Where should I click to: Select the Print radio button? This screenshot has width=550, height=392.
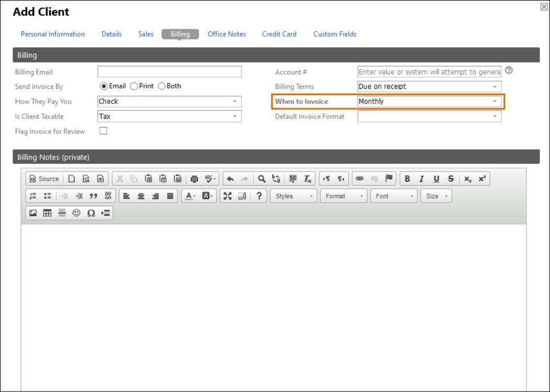click(134, 86)
